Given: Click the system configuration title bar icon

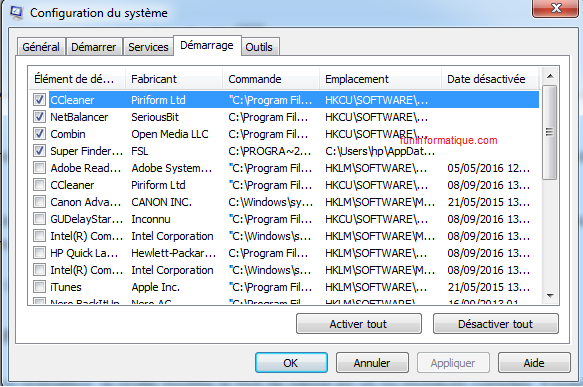Looking at the screenshot, I should pyautogui.click(x=16, y=12).
